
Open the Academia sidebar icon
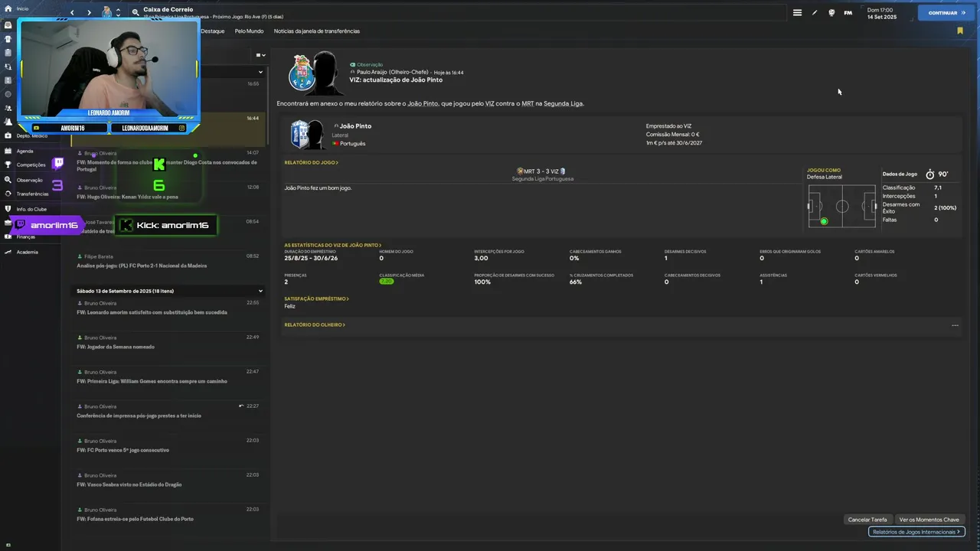click(8, 252)
